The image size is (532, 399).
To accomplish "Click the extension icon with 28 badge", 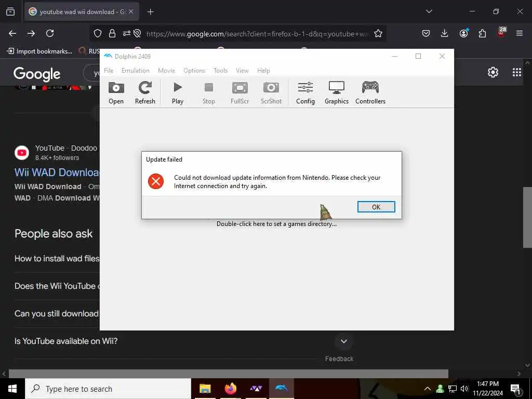I will 501,33.
